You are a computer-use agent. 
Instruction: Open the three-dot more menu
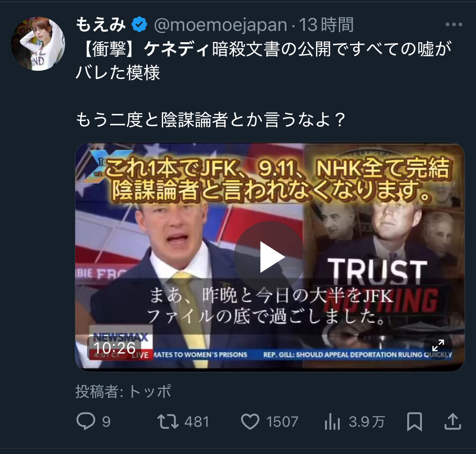(454, 24)
